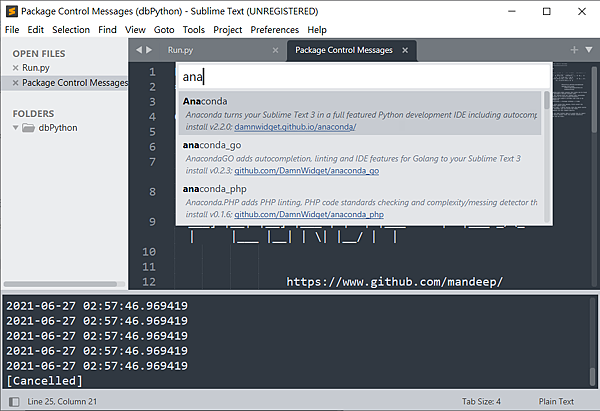Close Run.py in the Open Files list
This screenshot has height=411, width=600.
[x=15, y=67]
